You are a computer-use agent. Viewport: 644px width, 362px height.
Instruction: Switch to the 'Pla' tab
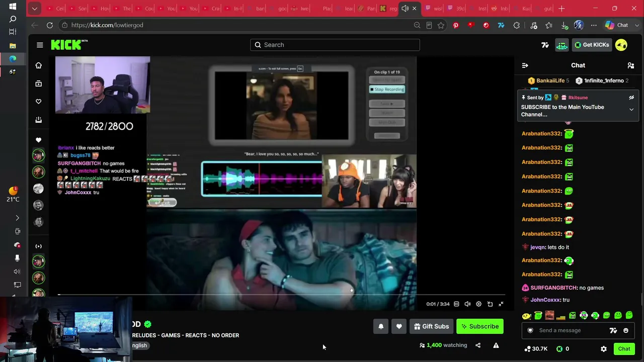point(322,9)
